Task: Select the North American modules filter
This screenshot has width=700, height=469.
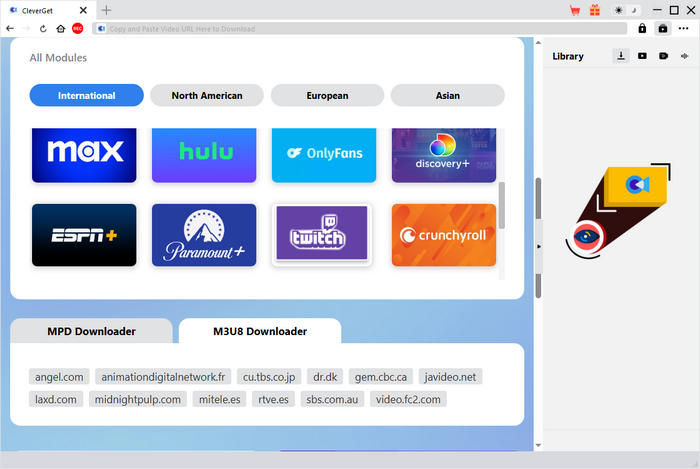Action: click(207, 95)
